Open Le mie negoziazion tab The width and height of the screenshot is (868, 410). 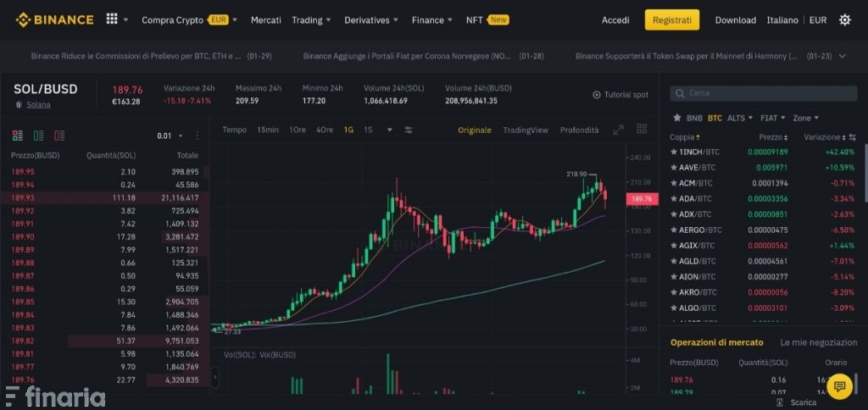click(819, 342)
